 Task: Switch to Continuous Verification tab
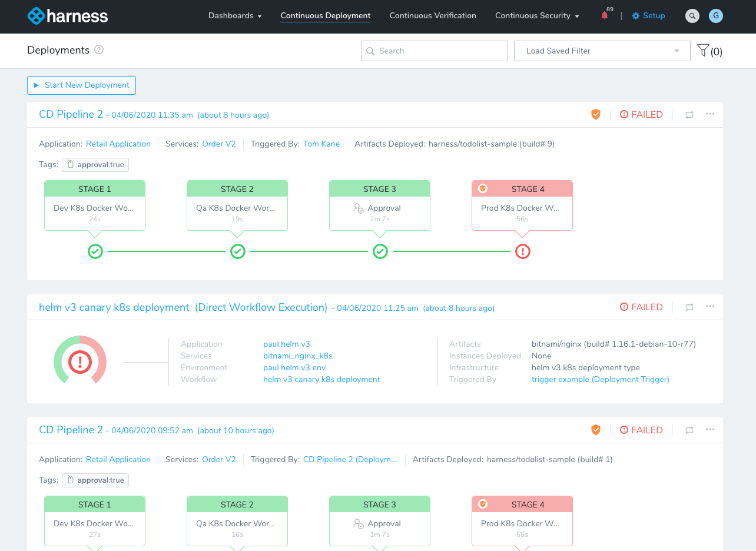(433, 16)
